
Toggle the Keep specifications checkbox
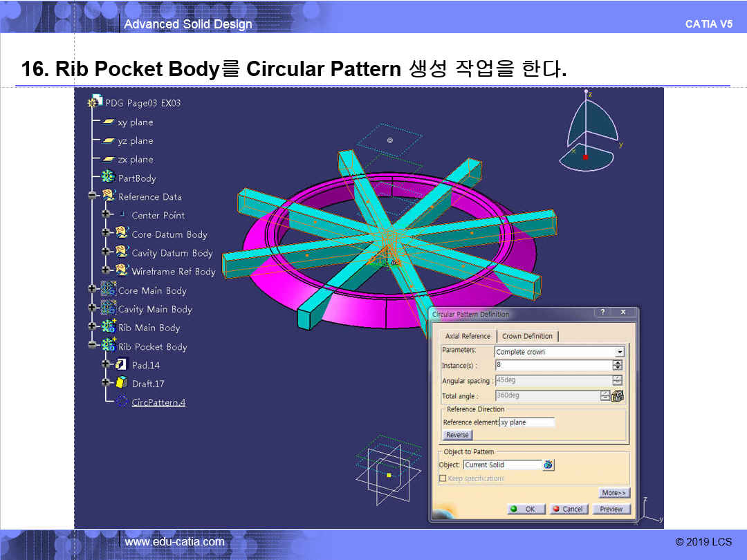click(x=443, y=478)
